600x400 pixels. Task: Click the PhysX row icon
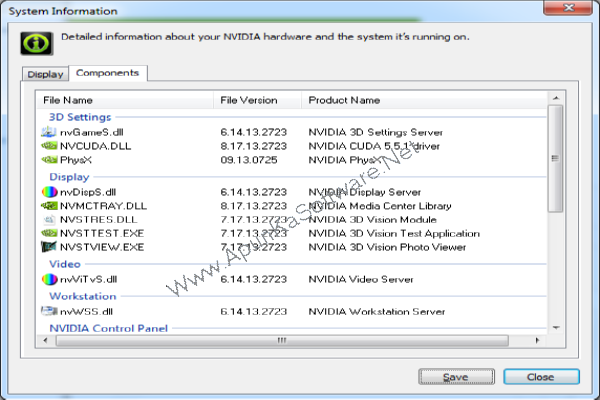click(x=49, y=160)
